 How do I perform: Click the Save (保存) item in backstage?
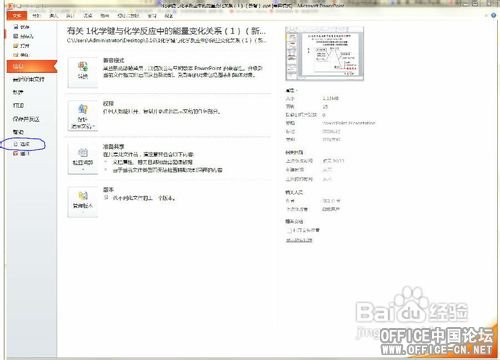pyautogui.click(x=21, y=27)
